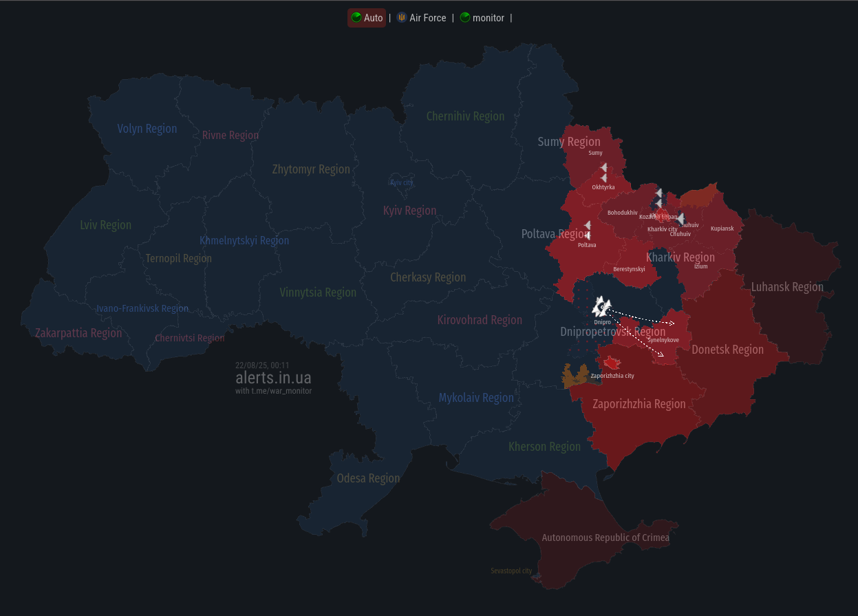This screenshot has height=616, width=858.
Task: Select the Vinnytsia Region label
Action: pos(318,293)
